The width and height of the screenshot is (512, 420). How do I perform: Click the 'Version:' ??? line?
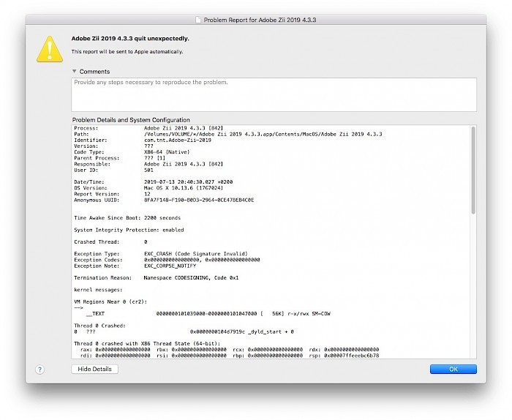click(113, 146)
